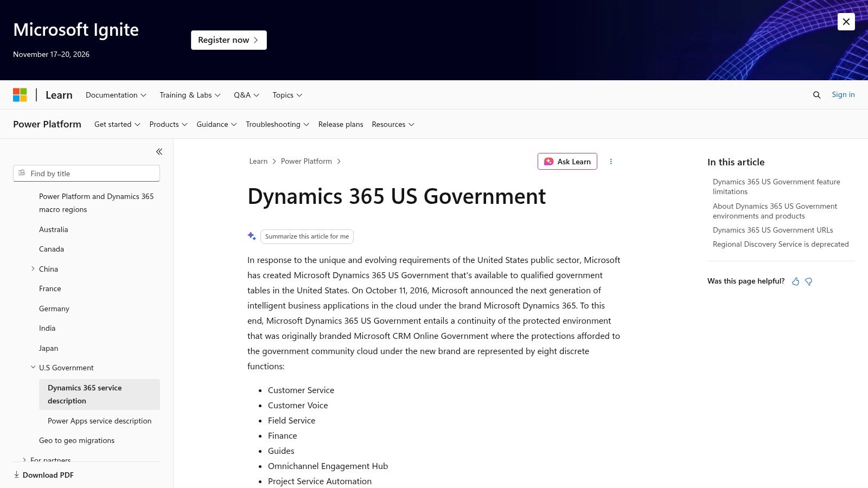Open the Training & Labs dropdown
This screenshot has height=488, width=868.
[190, 95]
